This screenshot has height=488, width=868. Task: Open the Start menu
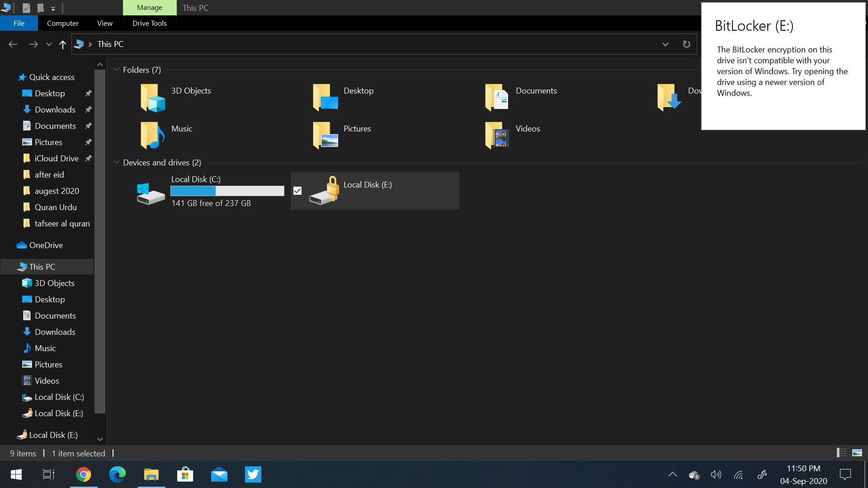coord(16,474)
